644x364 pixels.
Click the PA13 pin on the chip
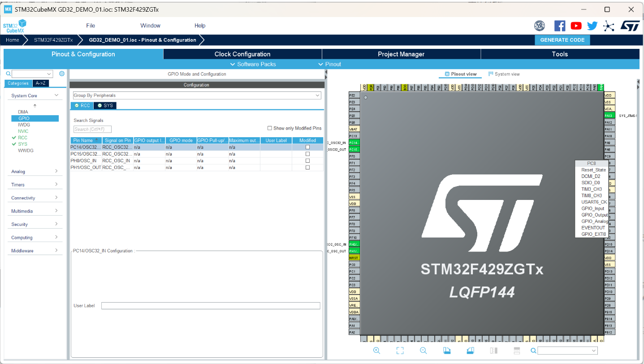pos(609,116)
